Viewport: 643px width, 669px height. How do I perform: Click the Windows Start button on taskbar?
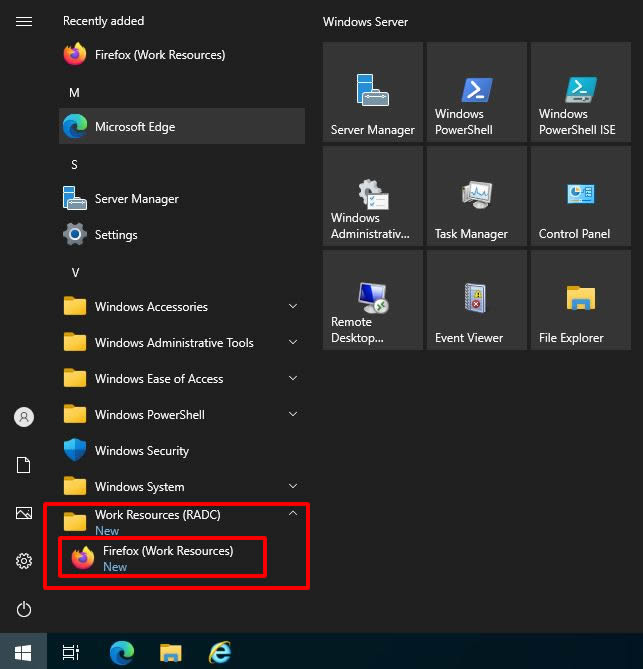(x=23, y=652)
